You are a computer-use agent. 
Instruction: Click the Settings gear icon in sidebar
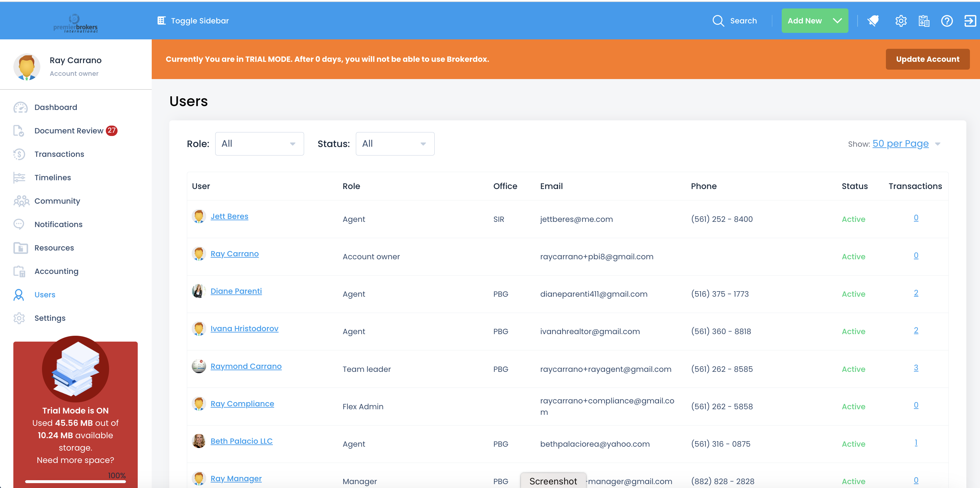click(19, 318)
